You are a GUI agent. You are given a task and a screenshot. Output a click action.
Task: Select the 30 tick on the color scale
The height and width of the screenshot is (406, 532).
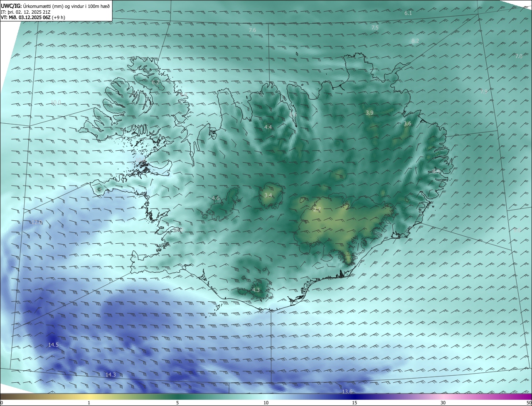coord(443,403)
